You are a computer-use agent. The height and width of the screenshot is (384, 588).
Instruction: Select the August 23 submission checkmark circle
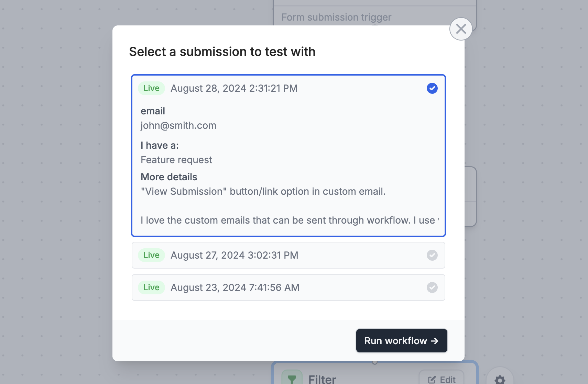[432, 287]
